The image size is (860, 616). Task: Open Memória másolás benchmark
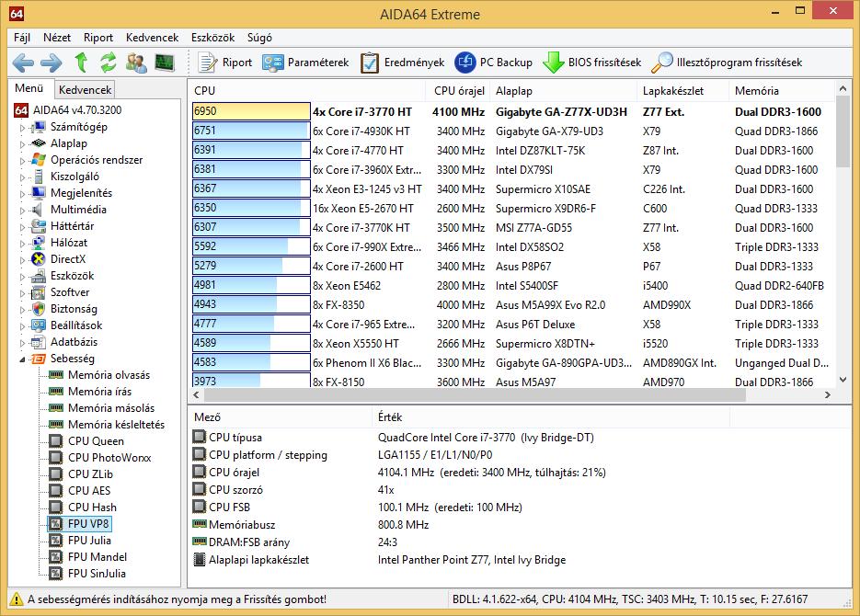(111, 407)
